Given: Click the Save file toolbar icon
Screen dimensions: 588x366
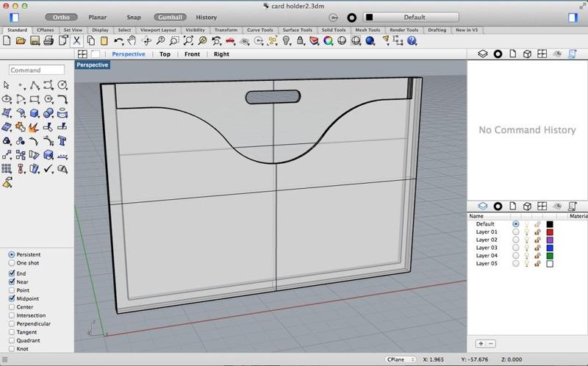Looking at the screenshot, I should point(36,41).
